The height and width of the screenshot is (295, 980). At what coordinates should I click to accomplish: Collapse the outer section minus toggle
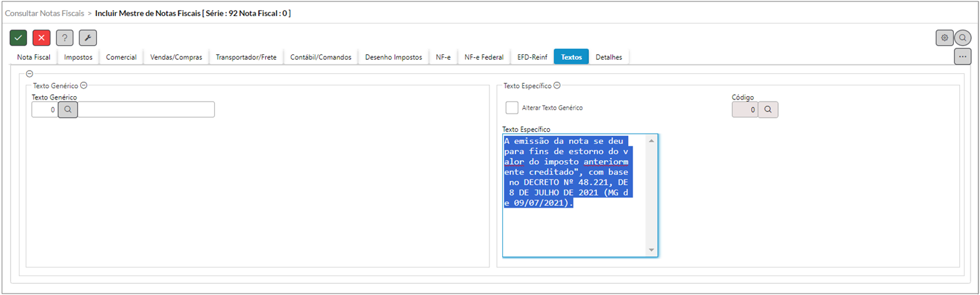pyautogui.click(x=28, y=74)
